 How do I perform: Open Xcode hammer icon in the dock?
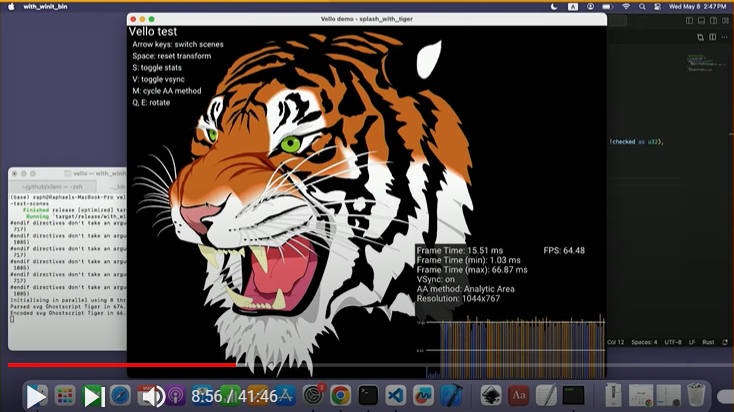coord(451,396)
